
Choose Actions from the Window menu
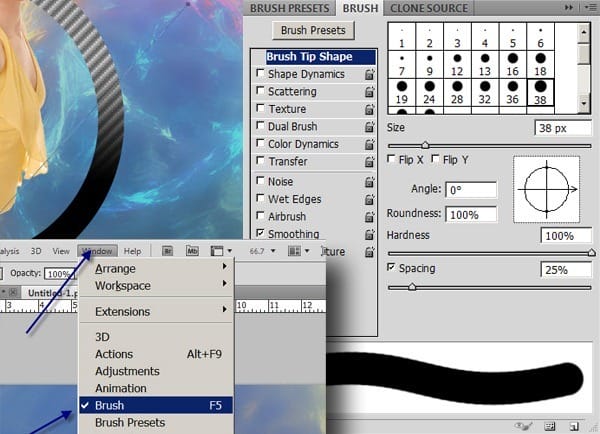pyautogui.click(x=156, y=354)
